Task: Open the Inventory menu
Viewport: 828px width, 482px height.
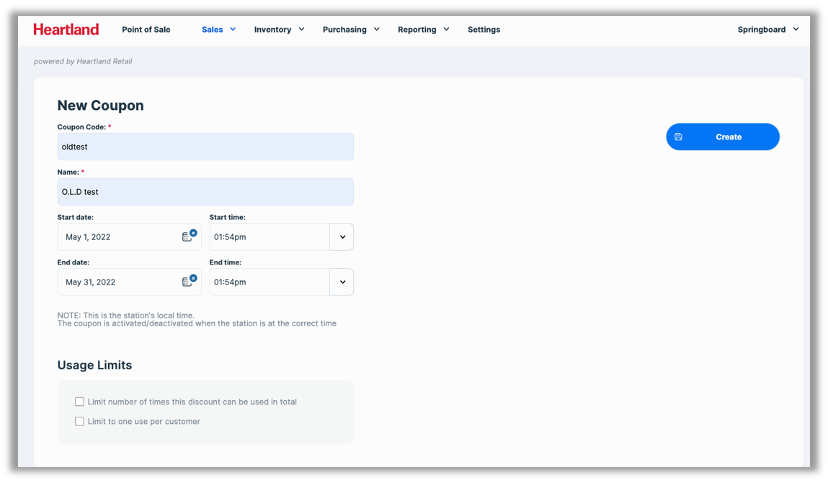Action: (x=278, y=30)
